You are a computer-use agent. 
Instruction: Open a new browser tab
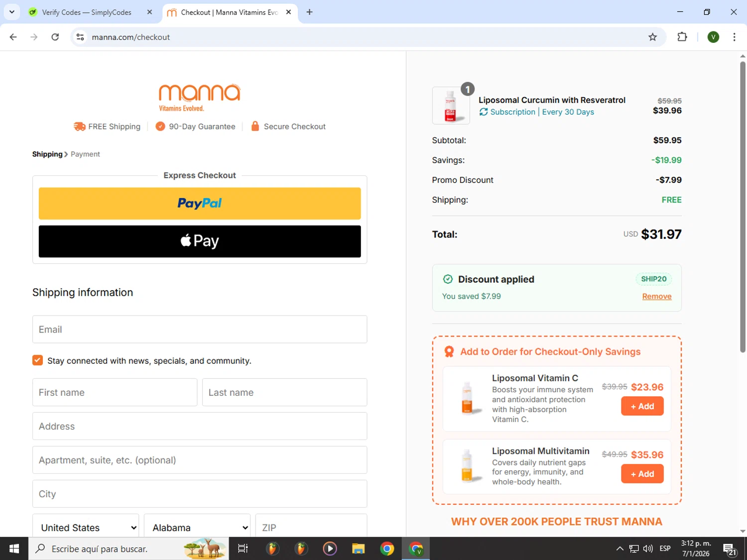(x=309, y=12)
